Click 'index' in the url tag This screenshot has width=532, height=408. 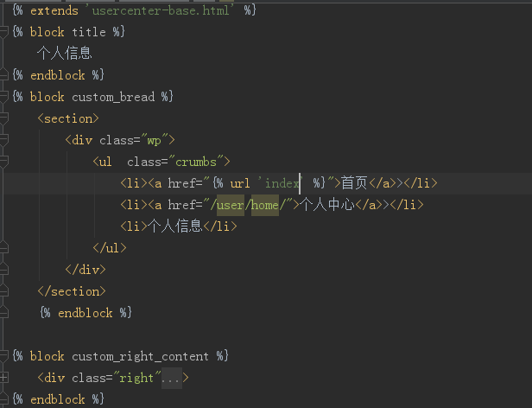pos(282,183)
